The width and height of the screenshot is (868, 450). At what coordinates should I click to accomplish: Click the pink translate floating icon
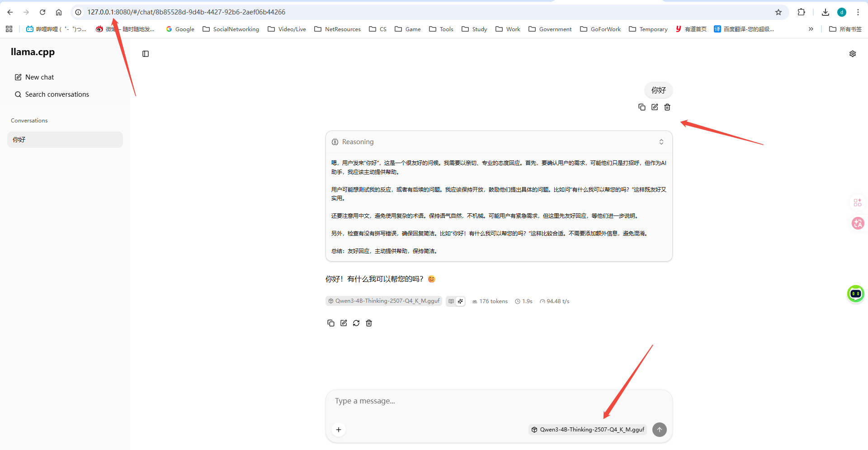point(858,223)
